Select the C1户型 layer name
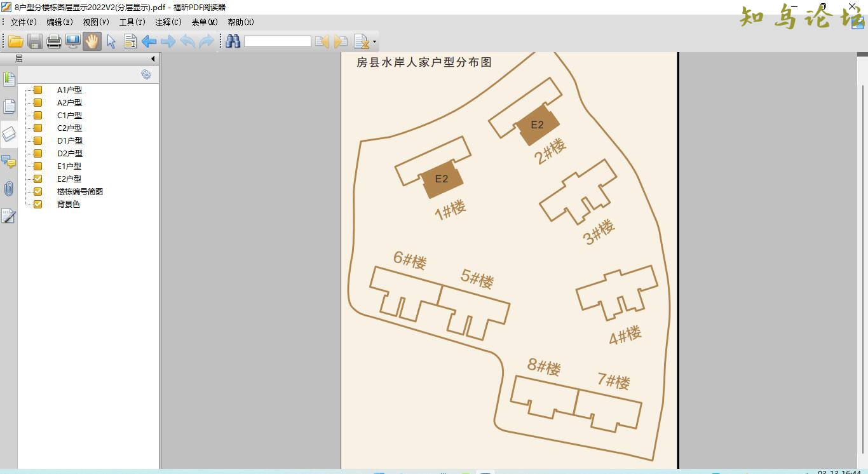Viewport: 868px width, 474px height. pyautogui.click(x=69, y=116)
